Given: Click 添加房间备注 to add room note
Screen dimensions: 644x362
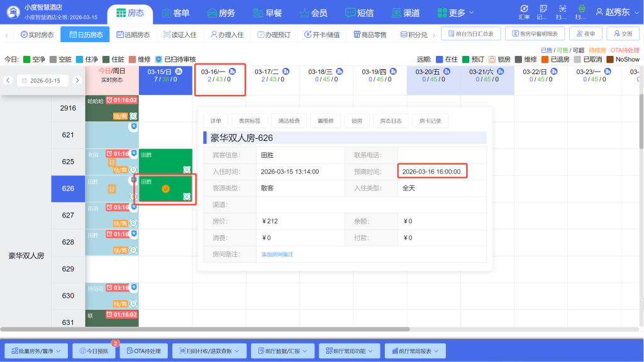Looking at the screenshot, I should point(277,253).
